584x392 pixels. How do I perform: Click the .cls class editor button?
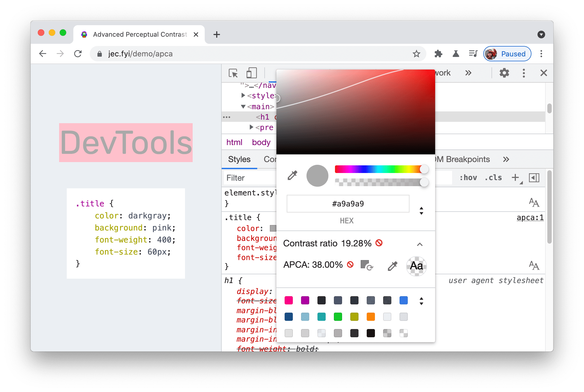pos(493,177)
